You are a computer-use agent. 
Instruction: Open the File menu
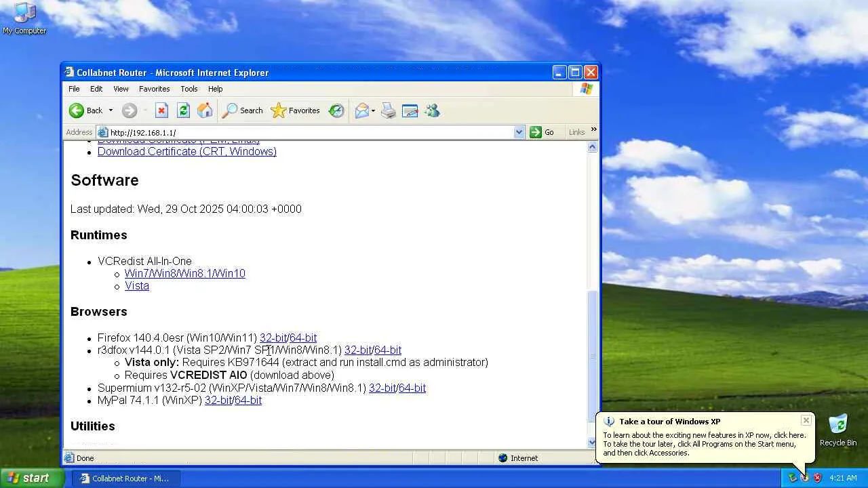[x=74, y=89]
